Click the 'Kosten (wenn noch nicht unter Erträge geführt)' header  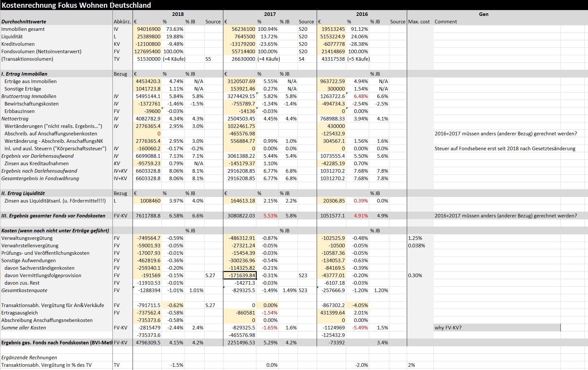55,231
